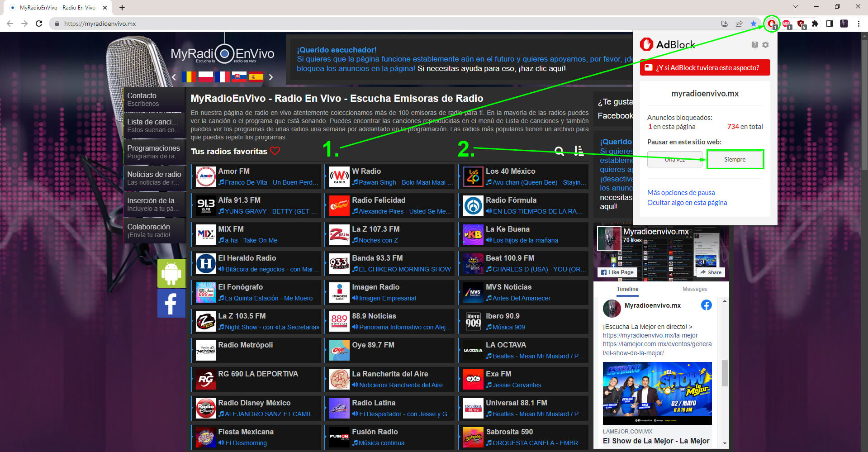The image size is (868, 452).
Task: Open a new browser tab
Action: pyautogui.click(x=122, y=7)
